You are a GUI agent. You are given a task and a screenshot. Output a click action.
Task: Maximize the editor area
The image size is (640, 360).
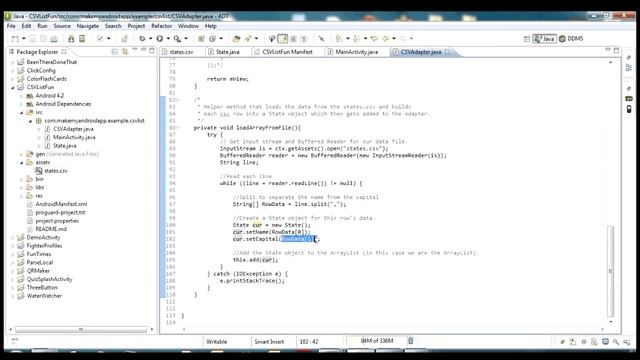616,50
